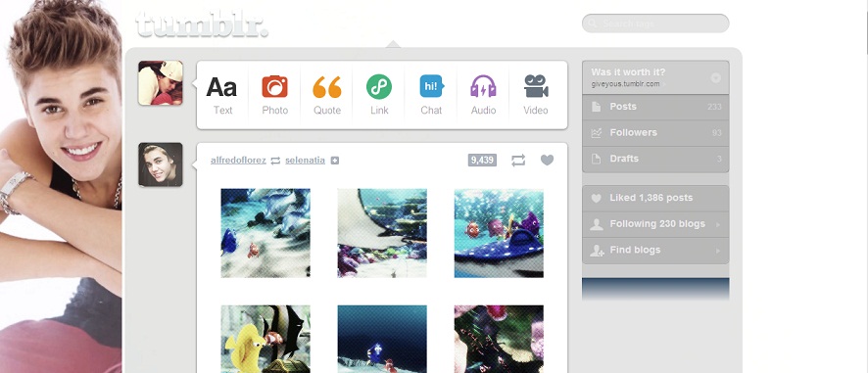Image resolution: width=868 pixels, height=373 pixels.
Task: View Liked 1,386 posts
Action: [655, 198]
